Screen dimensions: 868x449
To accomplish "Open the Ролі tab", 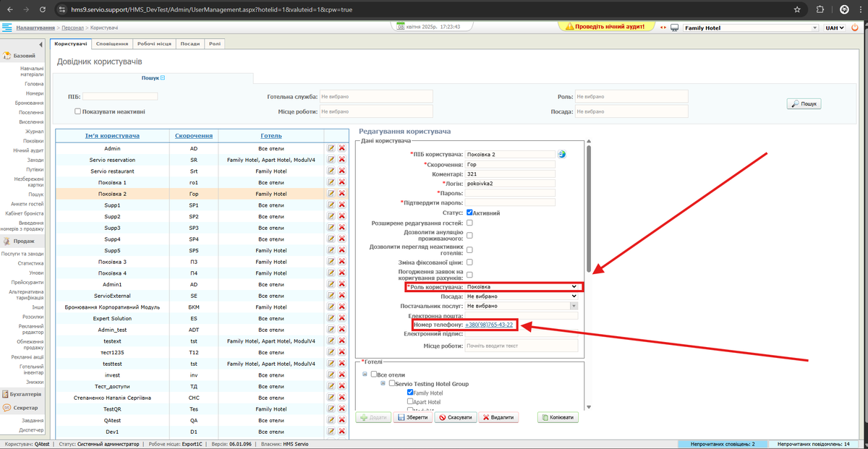I will point(215,44).
